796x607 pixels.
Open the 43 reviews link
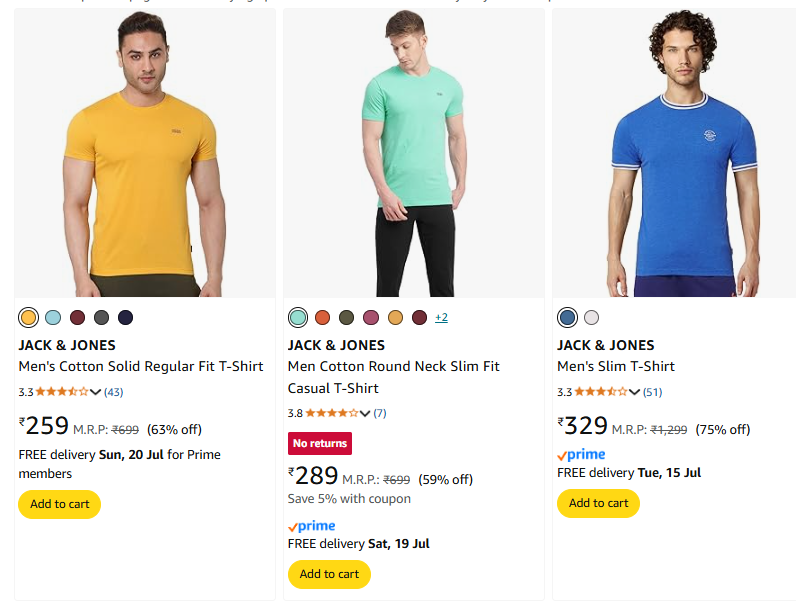[x=114, y=392]
